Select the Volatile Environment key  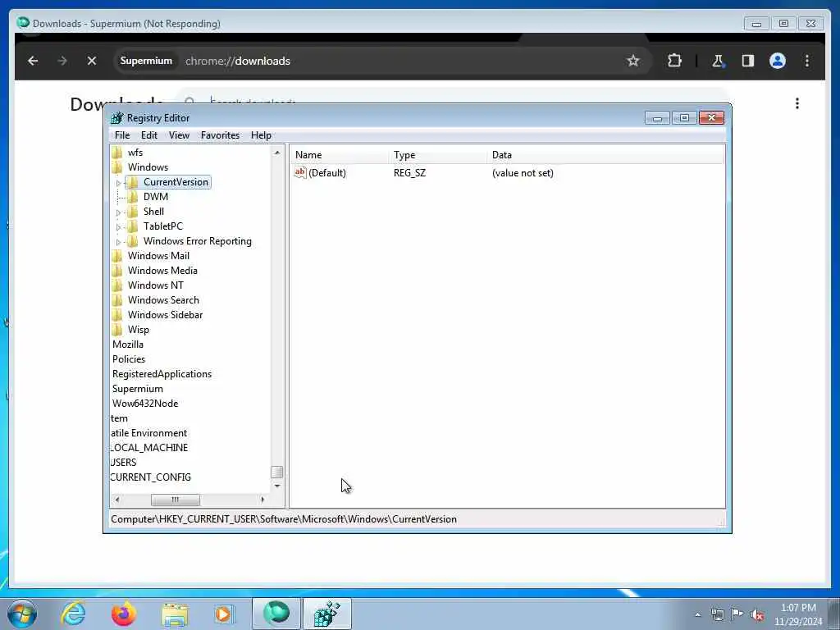point(149,433)
